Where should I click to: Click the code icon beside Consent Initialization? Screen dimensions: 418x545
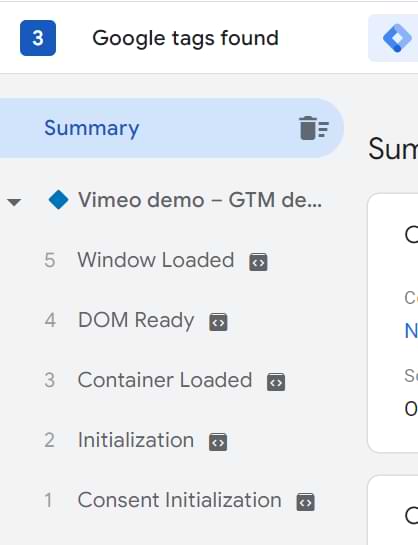click(x=305, y=502)
